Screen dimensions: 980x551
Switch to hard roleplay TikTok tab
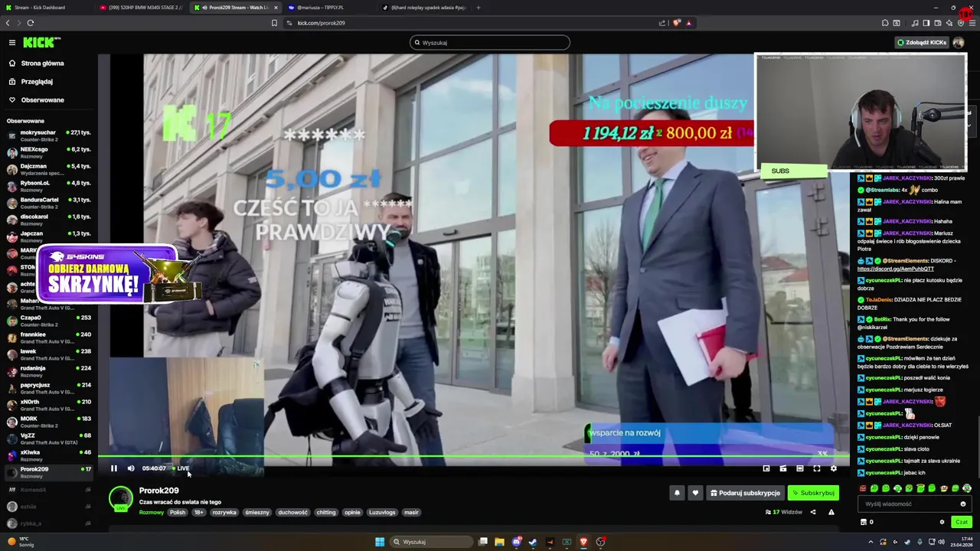[423, 8]
